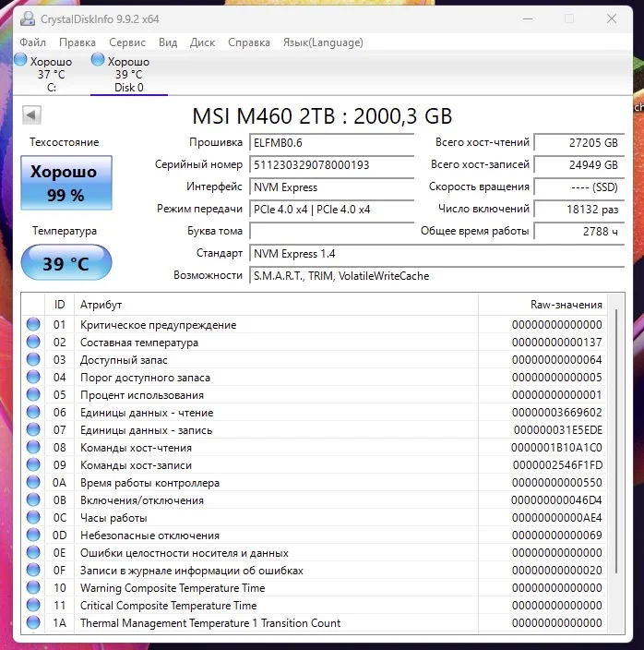The width and height of the screenshot is (644, 650).
Task: Switch to the C: drive tab
Action: click(x=52, y=74)
